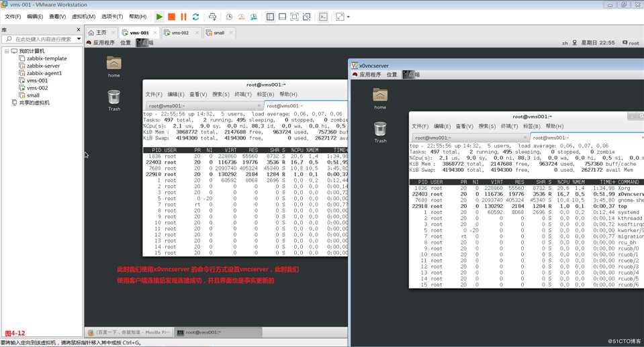Open the stretch display dropdown arrow
Viewport: 644px width, 347px height.
tap(349, 17)
